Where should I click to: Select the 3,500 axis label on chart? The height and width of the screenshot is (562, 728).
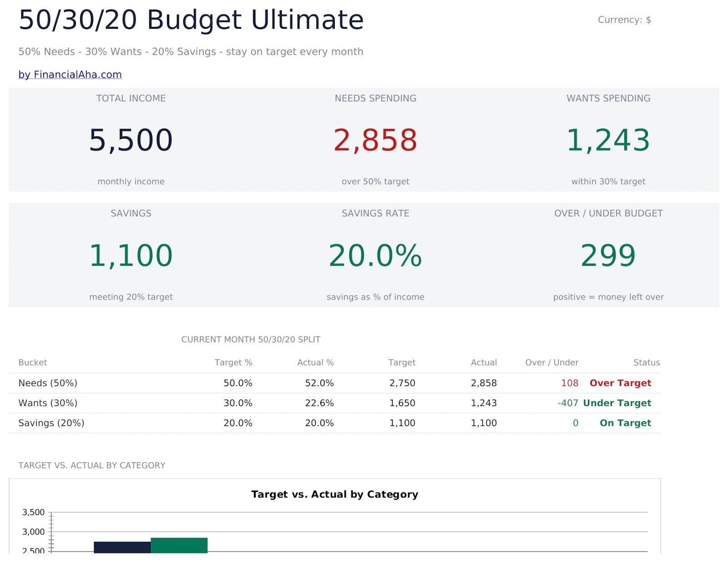click(x=34, y=512)
